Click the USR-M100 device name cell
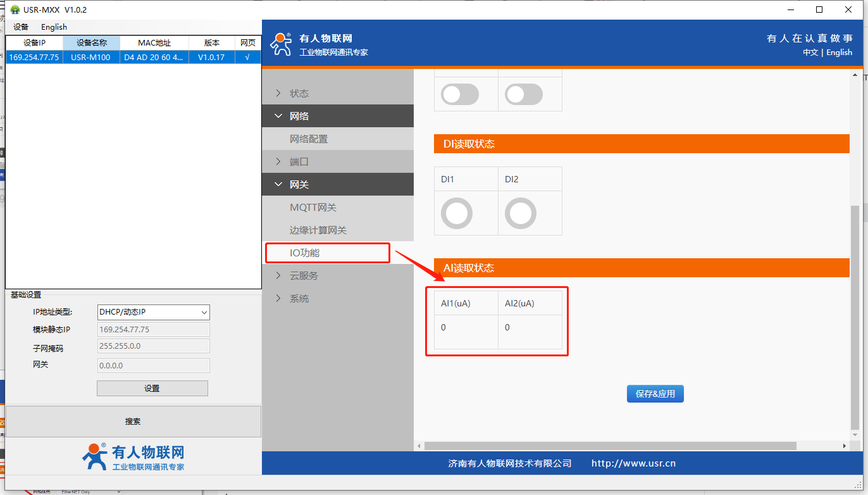This screenshot has width=868, height=495. pyautogui.click(x=91, y=57)
